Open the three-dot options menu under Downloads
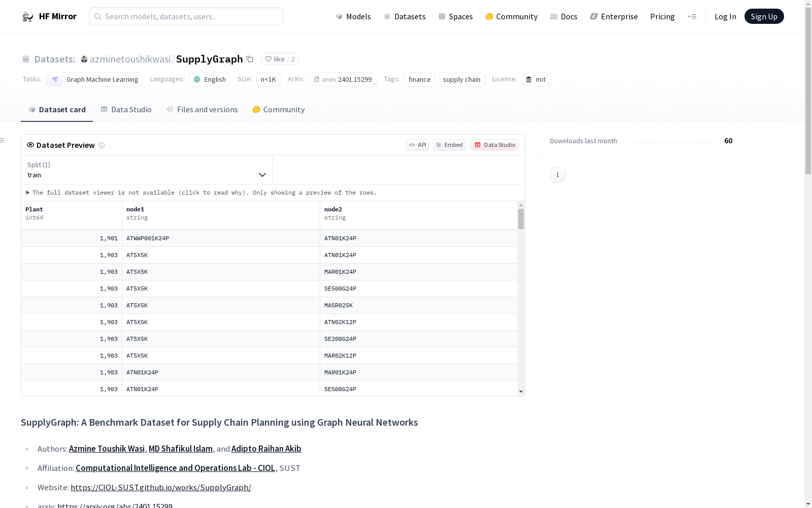The width and height of the screenshot is (812, 508). 558,175
